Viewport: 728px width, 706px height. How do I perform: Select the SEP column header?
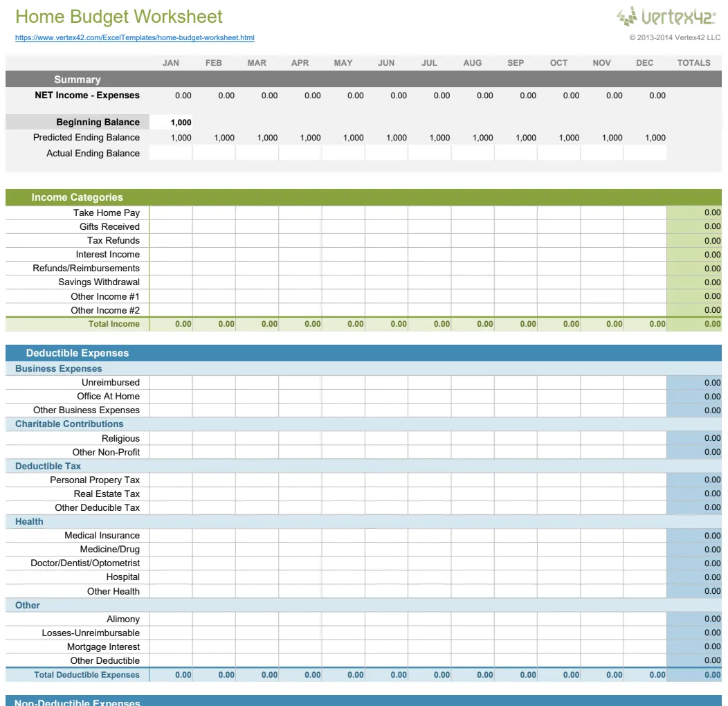(x=516, y=63)
